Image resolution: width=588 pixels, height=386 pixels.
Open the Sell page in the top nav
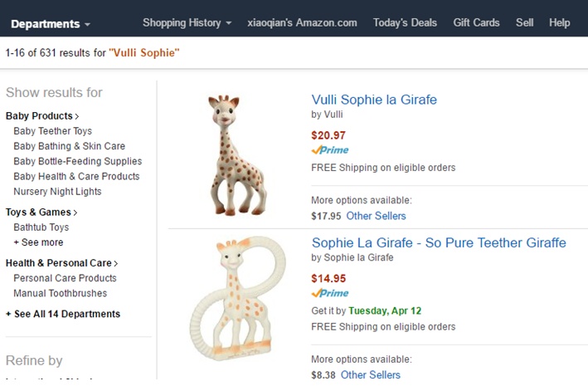coord(524,22)
